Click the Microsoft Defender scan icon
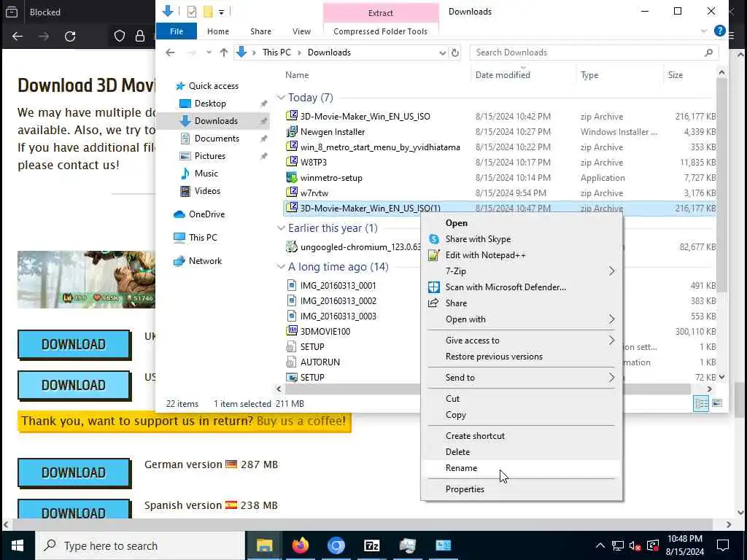747x560 pixels. coord(433,287)
